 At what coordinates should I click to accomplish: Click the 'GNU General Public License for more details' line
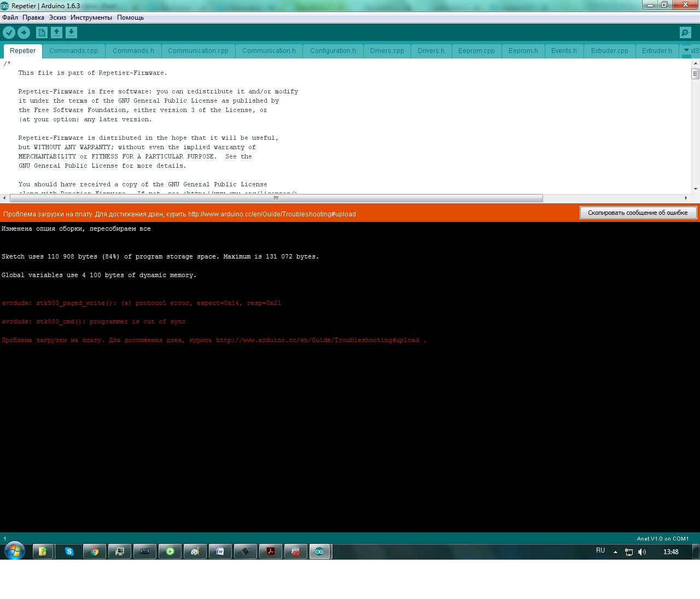[102, 166]
